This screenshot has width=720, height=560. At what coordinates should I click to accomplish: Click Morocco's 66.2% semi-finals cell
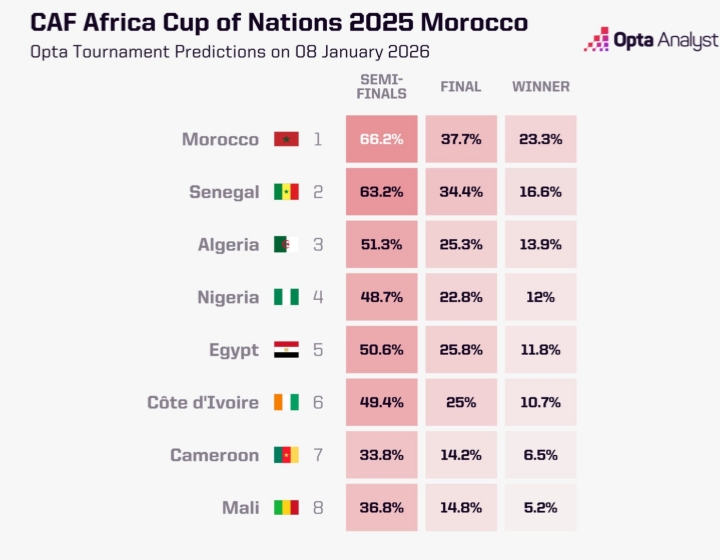click(382, 140)
